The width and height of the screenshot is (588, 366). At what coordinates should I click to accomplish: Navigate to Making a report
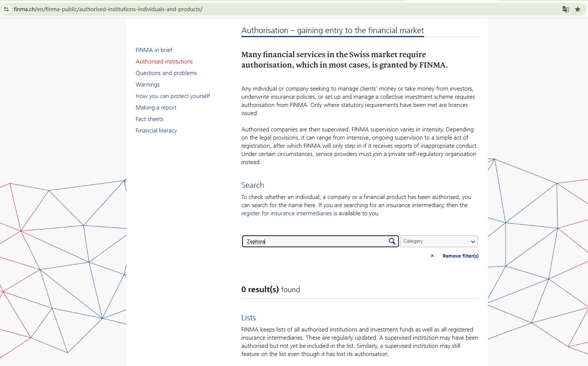coord(156,108)
